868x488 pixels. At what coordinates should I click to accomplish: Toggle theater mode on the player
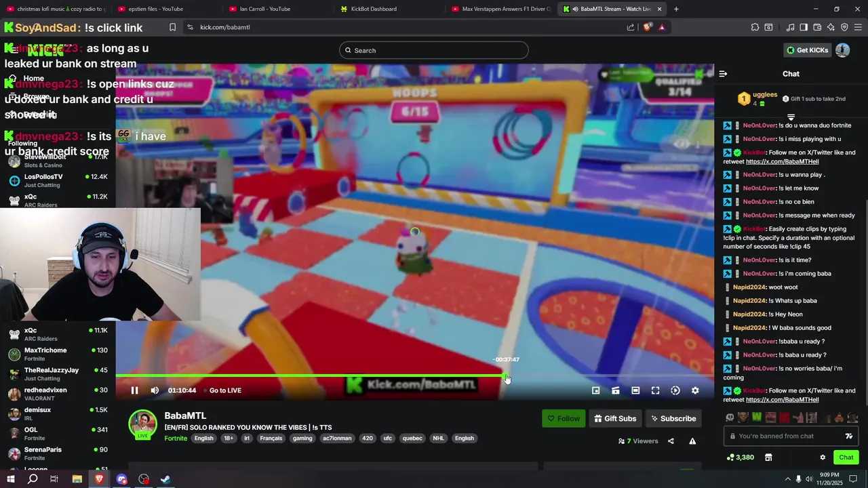click(635, 390)
